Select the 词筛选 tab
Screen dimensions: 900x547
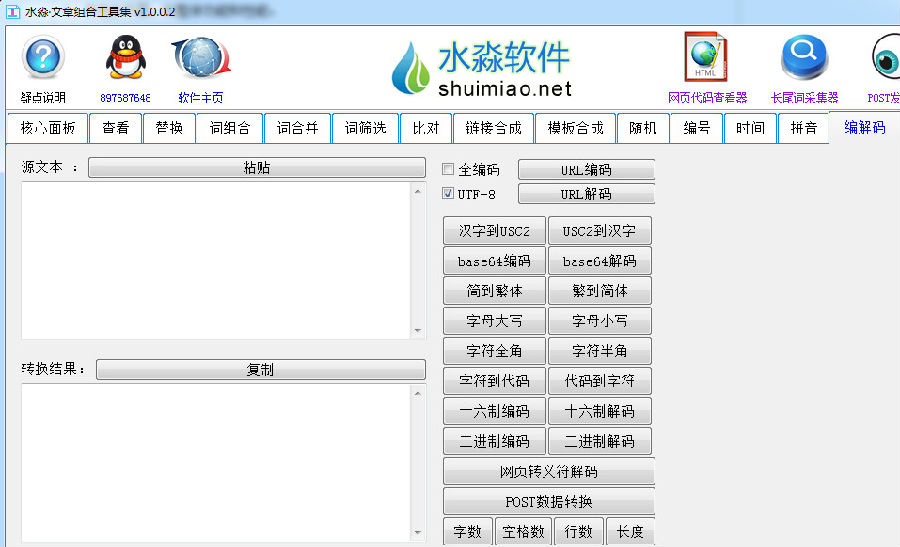(365, 128)
